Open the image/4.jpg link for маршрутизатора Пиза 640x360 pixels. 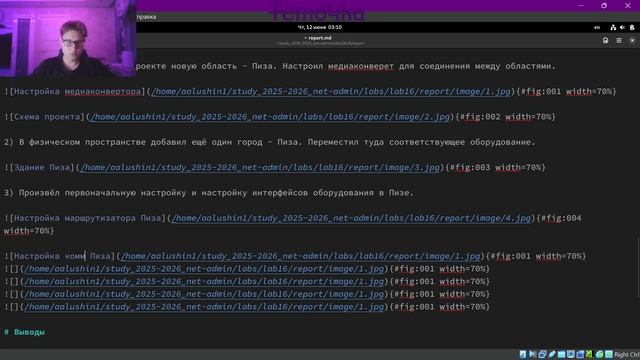point(351,218)
